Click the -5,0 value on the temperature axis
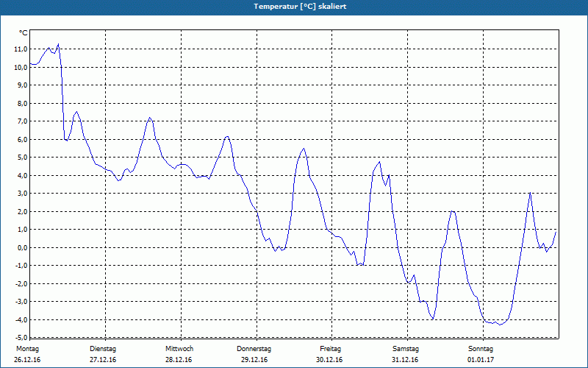 [21, 337]
